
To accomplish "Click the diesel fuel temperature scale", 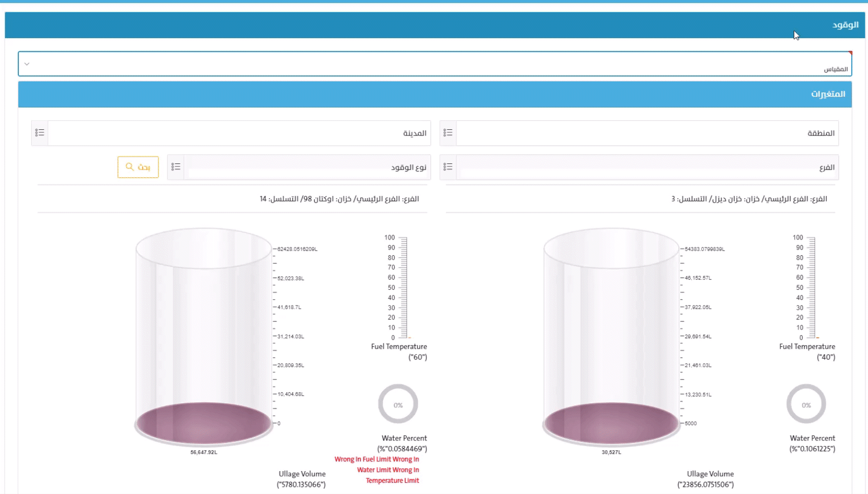I will (811, 287).
